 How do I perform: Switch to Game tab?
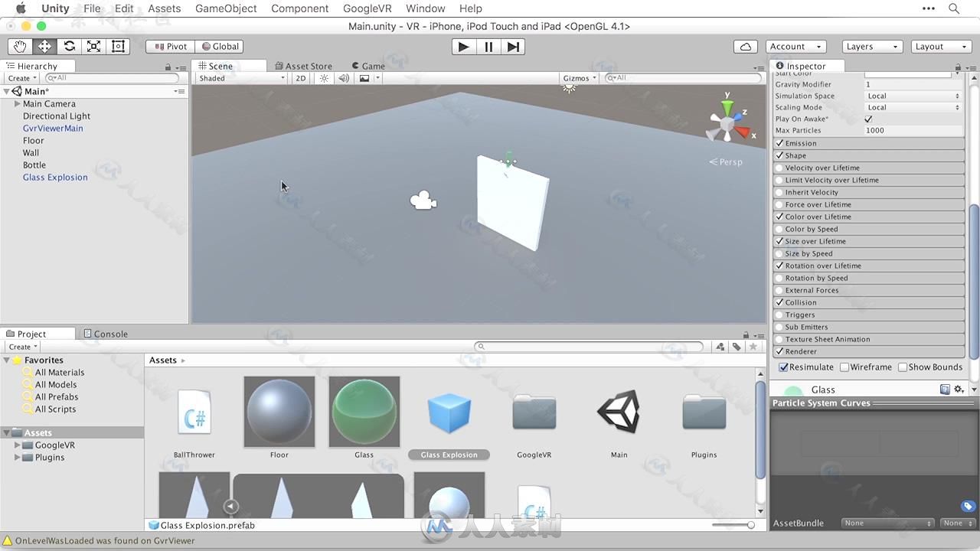click(x=368, y=66)
